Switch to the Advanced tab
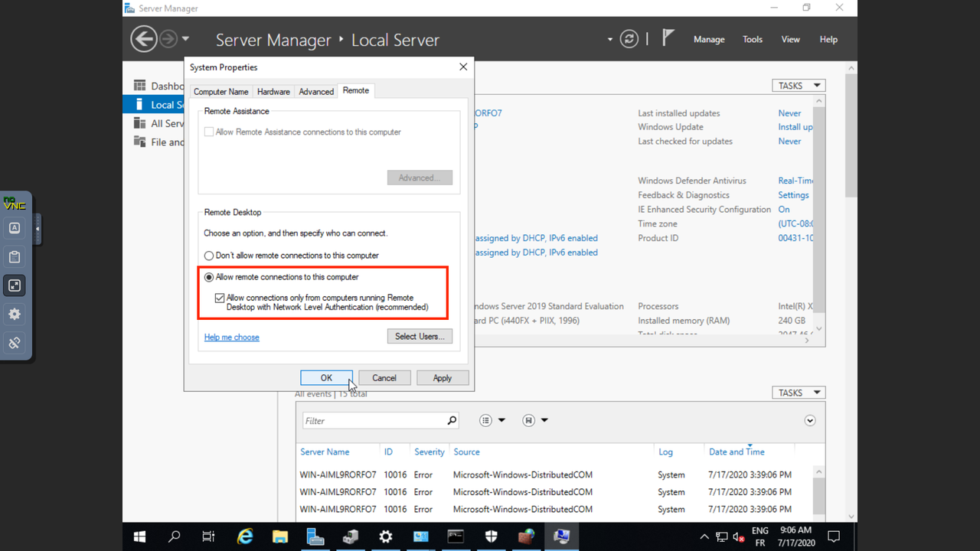This screenshot has width=980, height=551. click(x=316, y=91)
